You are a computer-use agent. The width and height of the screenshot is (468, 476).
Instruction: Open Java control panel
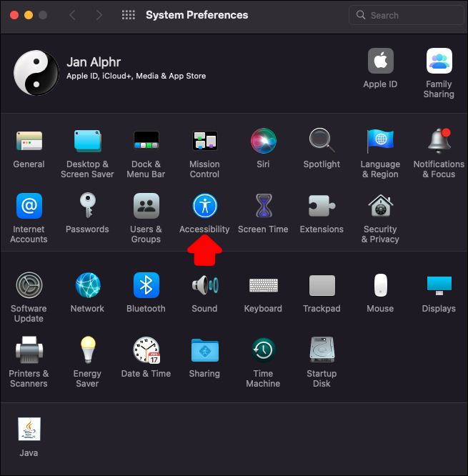click(29, 429)
